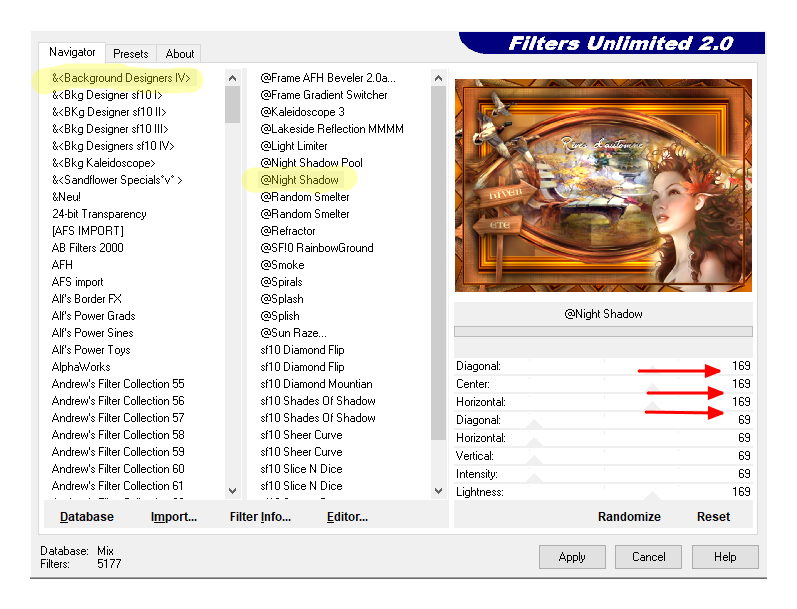Click the Cancel button

tap(648, 557)
